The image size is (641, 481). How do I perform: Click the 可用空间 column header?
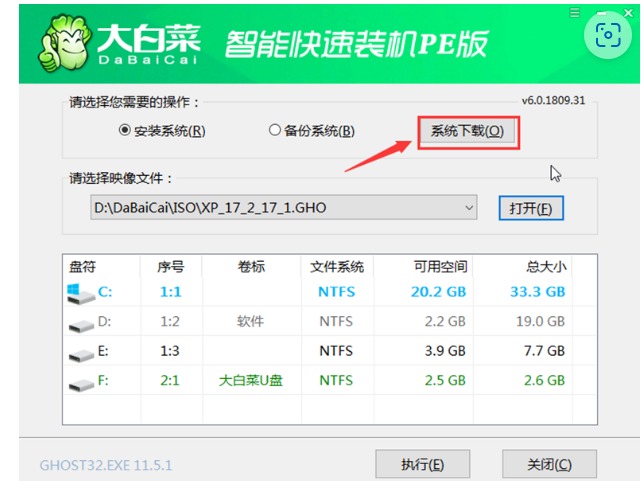441,266
